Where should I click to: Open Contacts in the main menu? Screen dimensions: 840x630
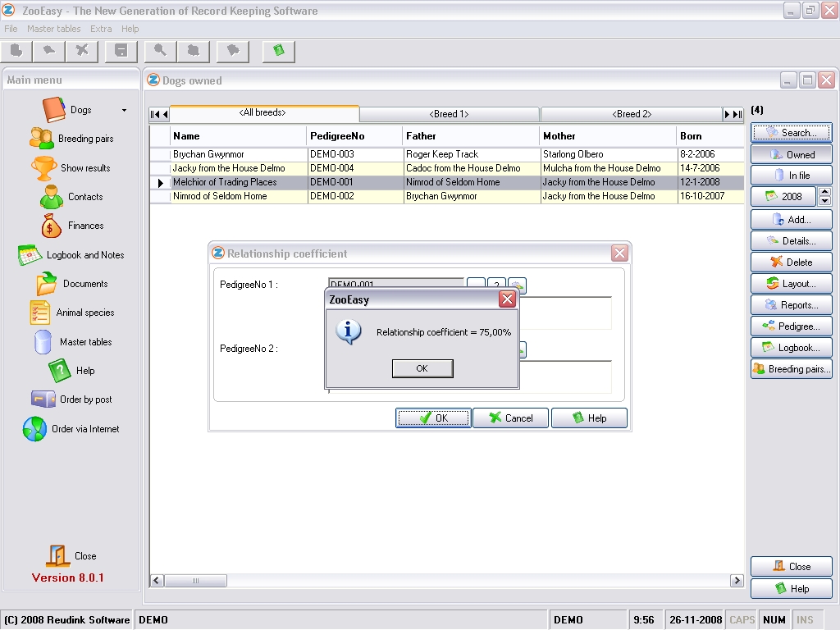(x=72, y=197)
